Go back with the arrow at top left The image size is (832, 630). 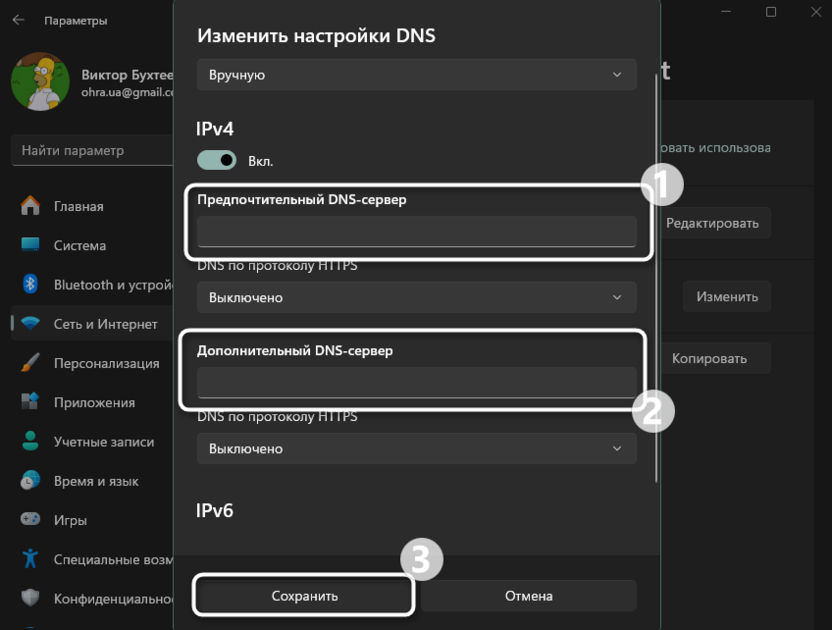16,19
